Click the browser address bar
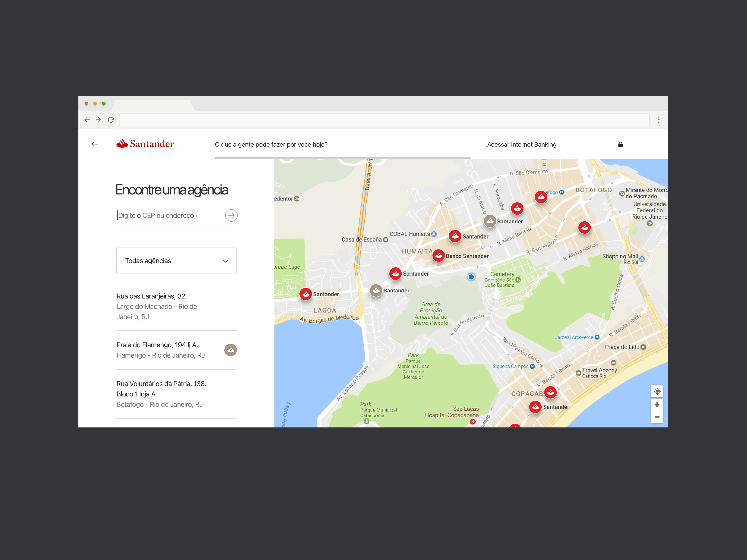This screenshot has width=747, height=560. coord(384,120)
